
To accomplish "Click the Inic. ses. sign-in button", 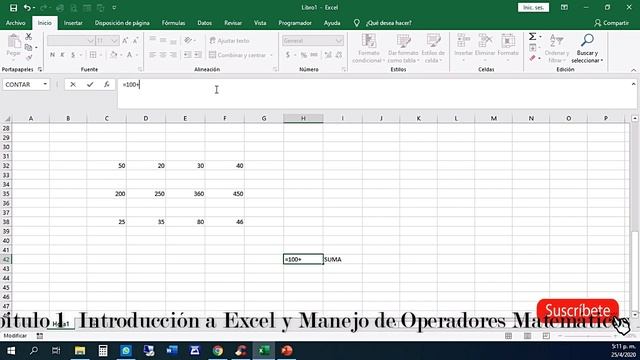I will (533, 8).
